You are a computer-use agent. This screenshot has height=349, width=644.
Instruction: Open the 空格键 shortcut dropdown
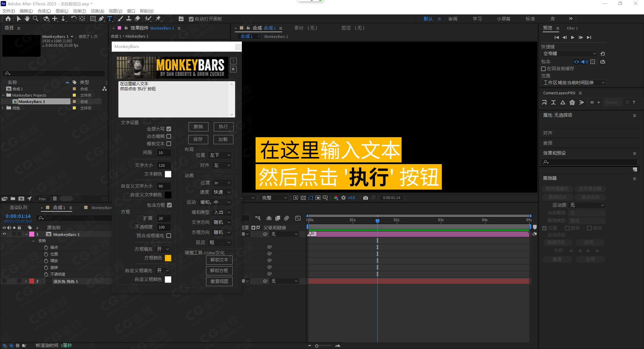coord(569,54)
